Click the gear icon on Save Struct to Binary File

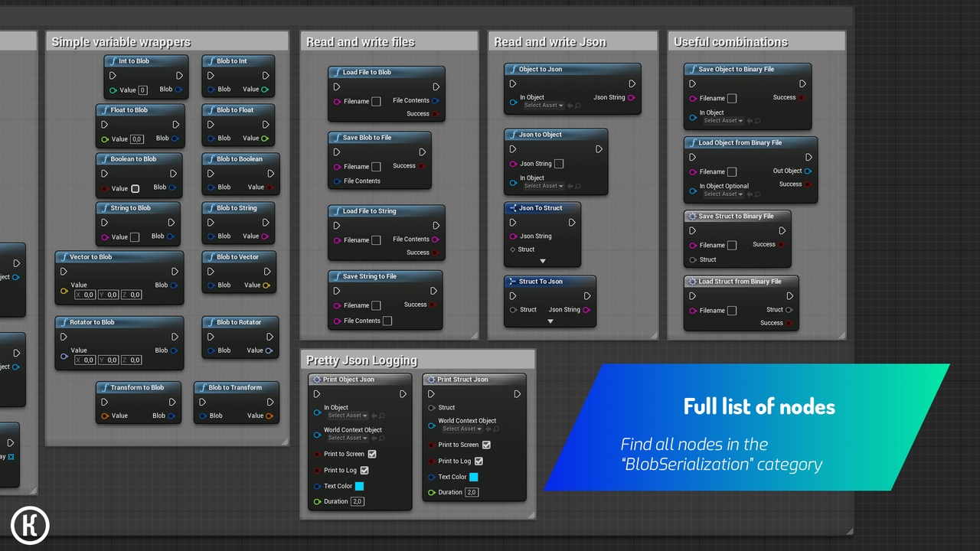(x=692, y=217)
